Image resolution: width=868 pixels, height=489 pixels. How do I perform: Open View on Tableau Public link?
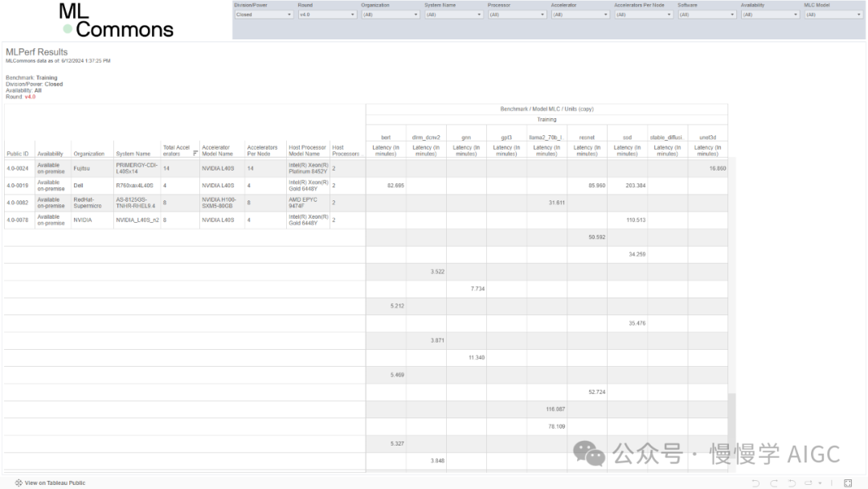tap(55, 483)
